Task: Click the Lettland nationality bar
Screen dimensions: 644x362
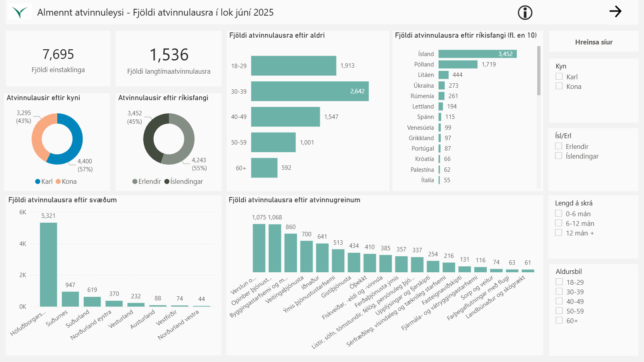Action: pos(441,107)
